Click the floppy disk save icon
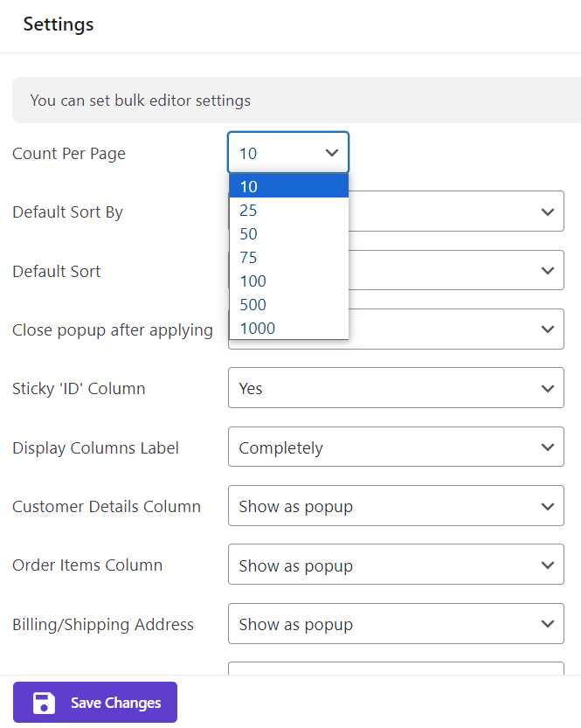This screenshot has height=728, width=581. pyautogui.click(x=44, y=703)
